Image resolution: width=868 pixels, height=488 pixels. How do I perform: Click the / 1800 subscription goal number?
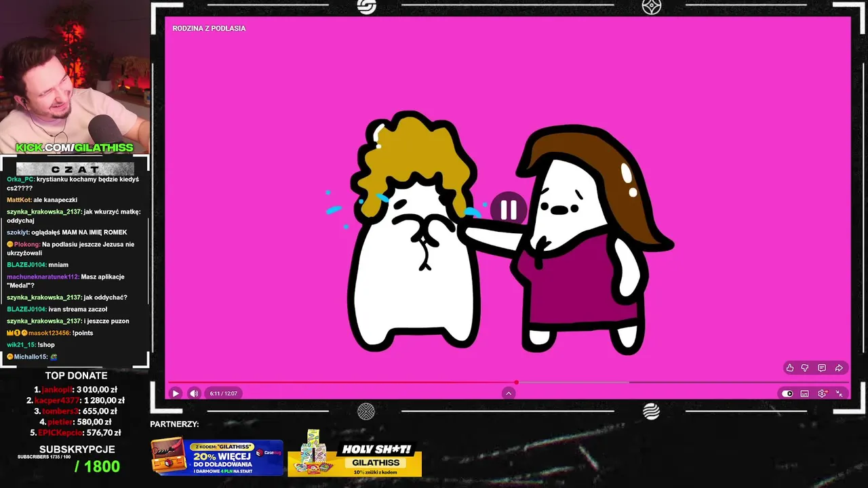[x=97, y=466]
